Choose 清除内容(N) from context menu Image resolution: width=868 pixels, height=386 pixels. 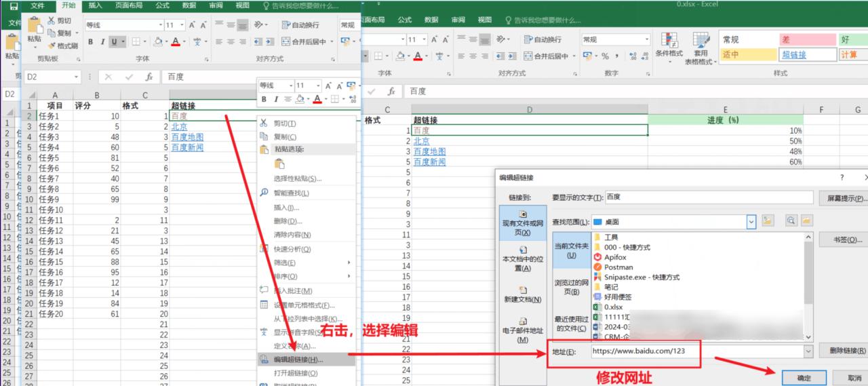point(307,235)
